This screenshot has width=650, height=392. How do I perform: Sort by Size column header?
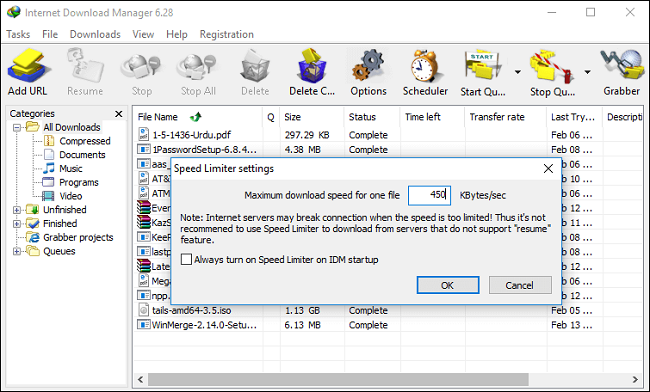[x=312, y=117]
